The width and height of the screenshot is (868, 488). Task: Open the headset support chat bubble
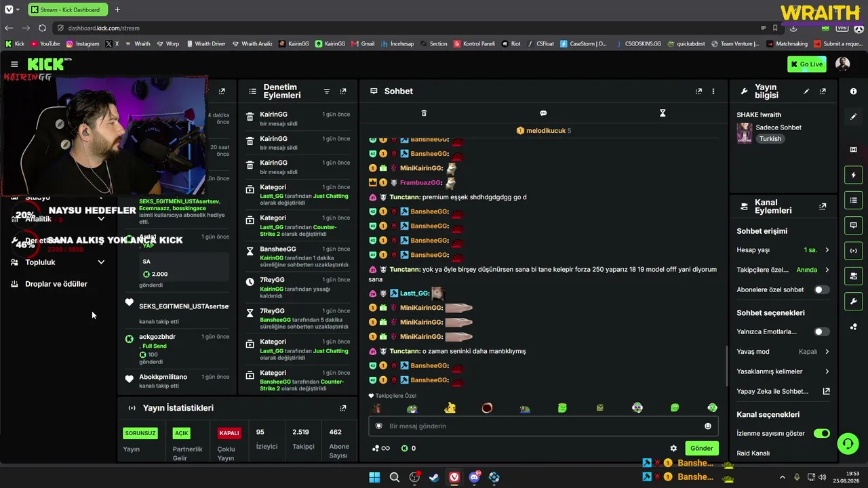coord(848,444)
